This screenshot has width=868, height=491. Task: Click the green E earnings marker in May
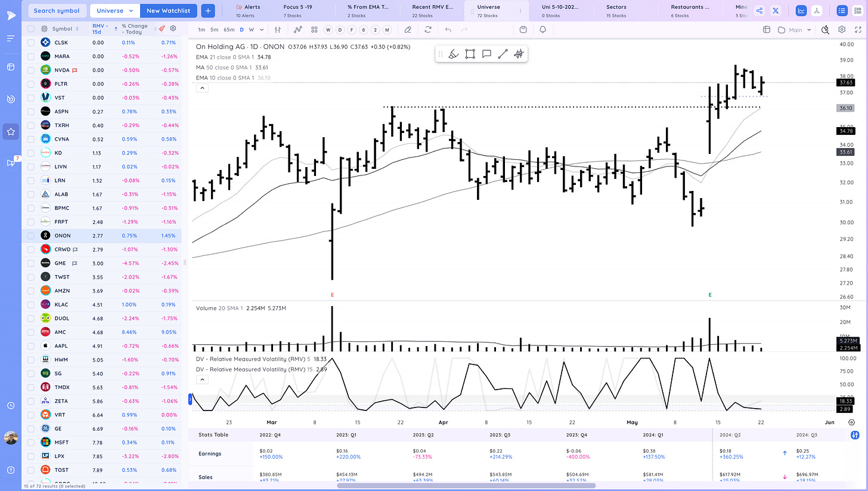709,295
